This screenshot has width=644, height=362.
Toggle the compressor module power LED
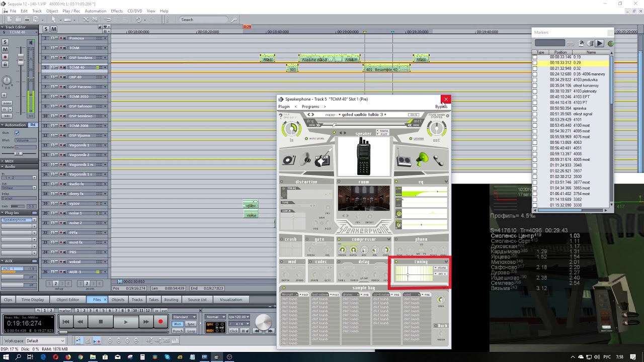coord(339,239)
